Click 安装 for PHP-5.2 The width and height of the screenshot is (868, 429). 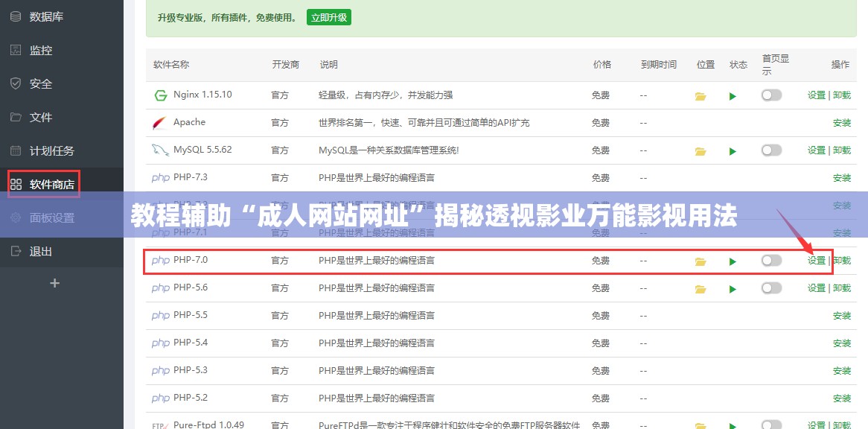842,398
